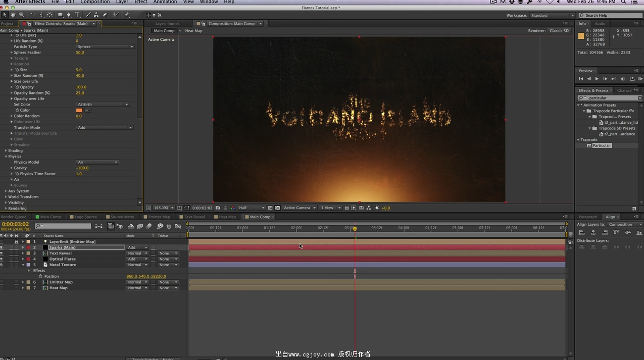Select the Puppet Pin tool
This screenshot has height=360, width=644.
click(127, 15)
